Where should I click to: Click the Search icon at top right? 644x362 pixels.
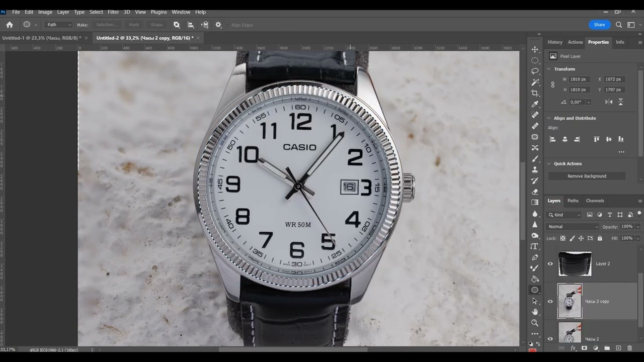pyautogui.click(x=619, y=25)
